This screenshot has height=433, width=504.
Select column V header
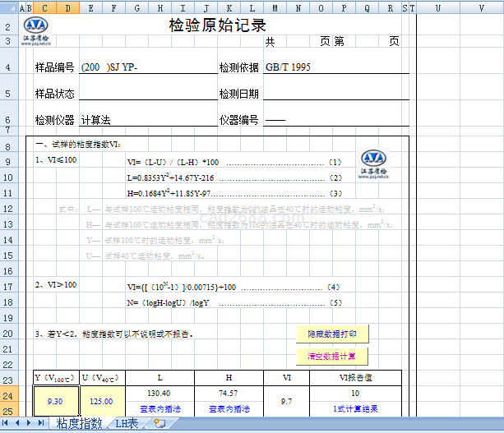[481, 8]
